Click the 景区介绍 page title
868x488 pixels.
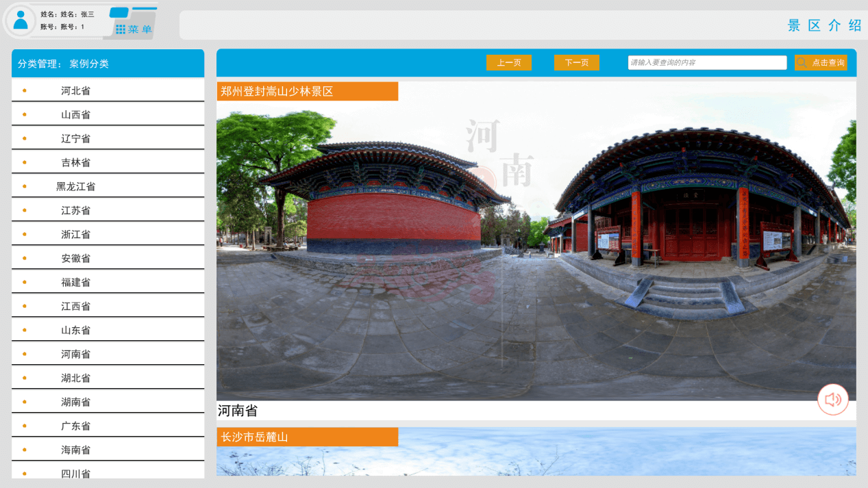click(824, 26)
